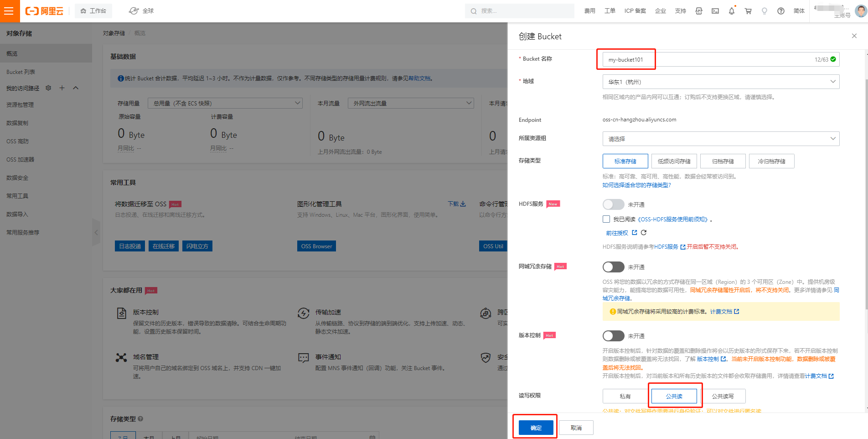Launch the Cloud Shell terminal icon
Screen dimensions: 868x439
pos(715,11)
